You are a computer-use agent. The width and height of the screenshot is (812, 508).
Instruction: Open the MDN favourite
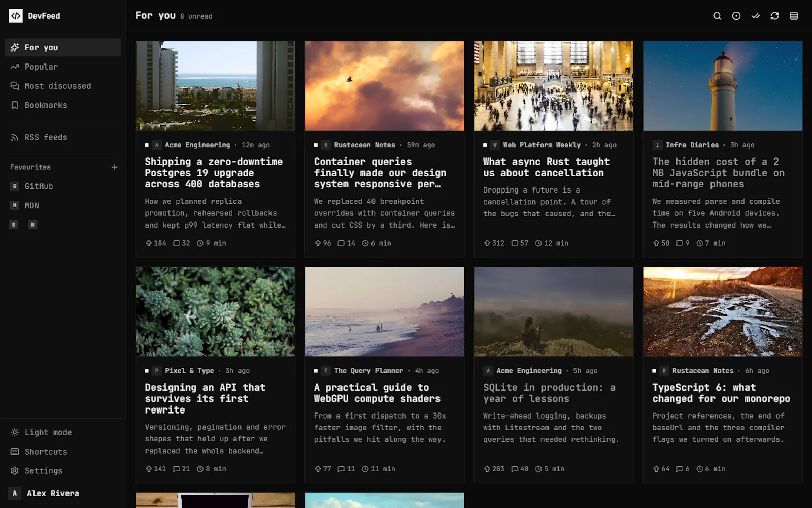click(63, 205)
